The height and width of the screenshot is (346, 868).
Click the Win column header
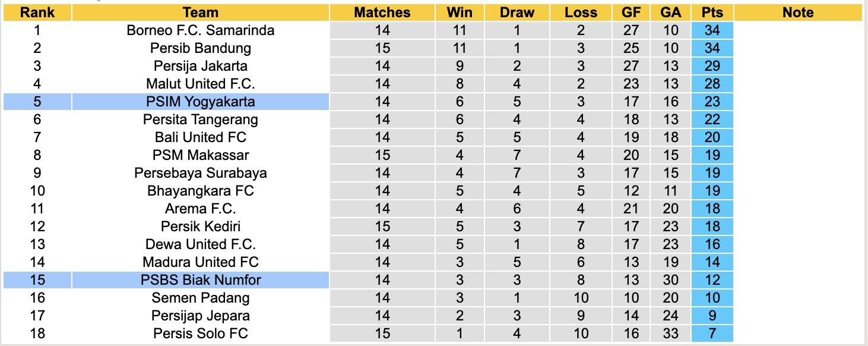coord(460,12)
